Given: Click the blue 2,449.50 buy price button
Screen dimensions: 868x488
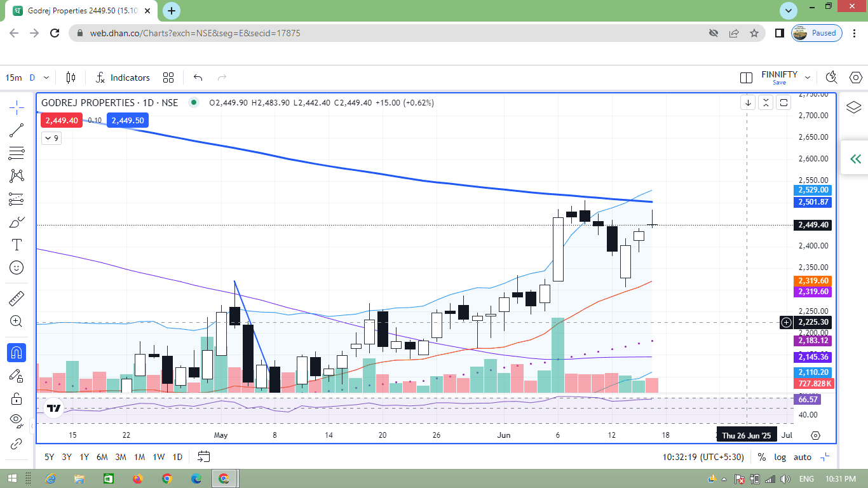Looking at the screenshot, I should [x=127, y=120].
